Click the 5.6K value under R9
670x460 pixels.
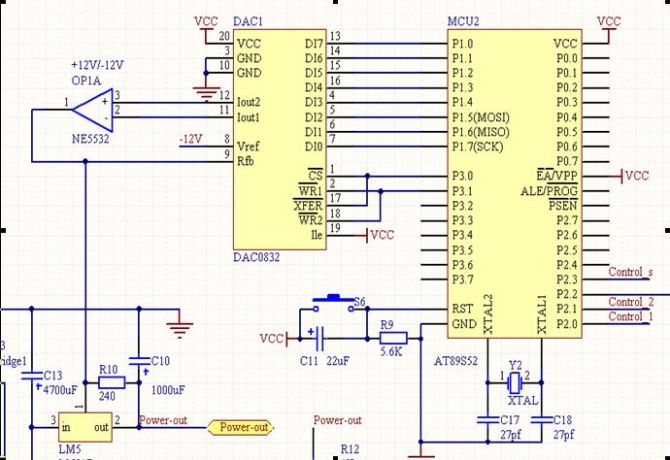pyautogui.click(x=391, y=352)
